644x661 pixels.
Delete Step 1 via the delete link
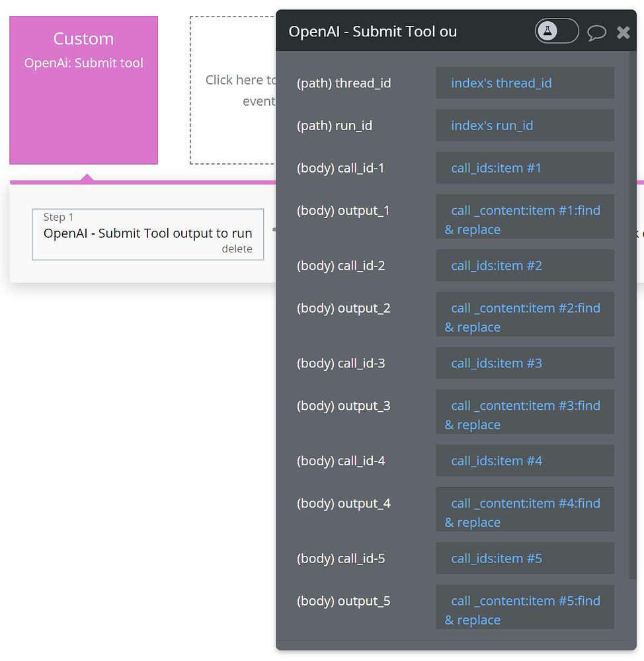tap(237, 249)
